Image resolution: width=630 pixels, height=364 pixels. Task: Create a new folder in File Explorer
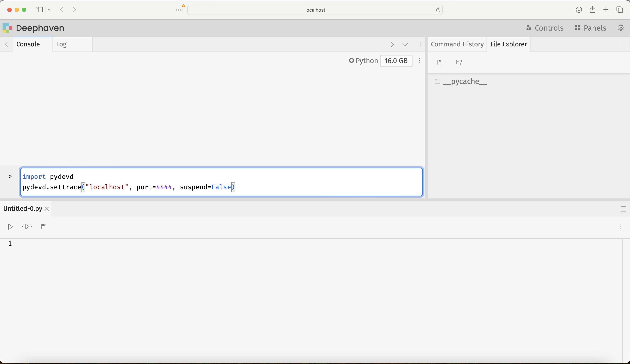pyautogui.click(x=459, y=62)
